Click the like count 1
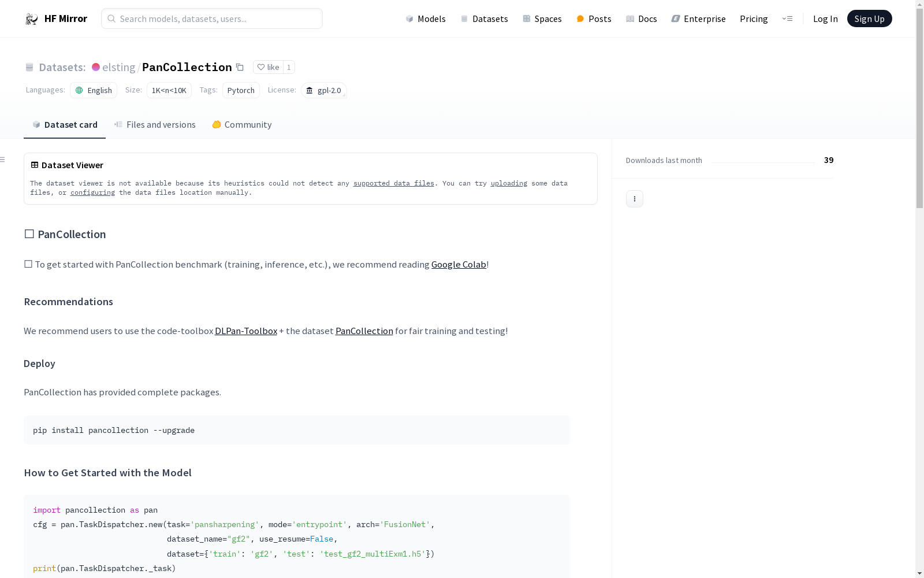Screen dimensions: 924x578 (289, 67)
